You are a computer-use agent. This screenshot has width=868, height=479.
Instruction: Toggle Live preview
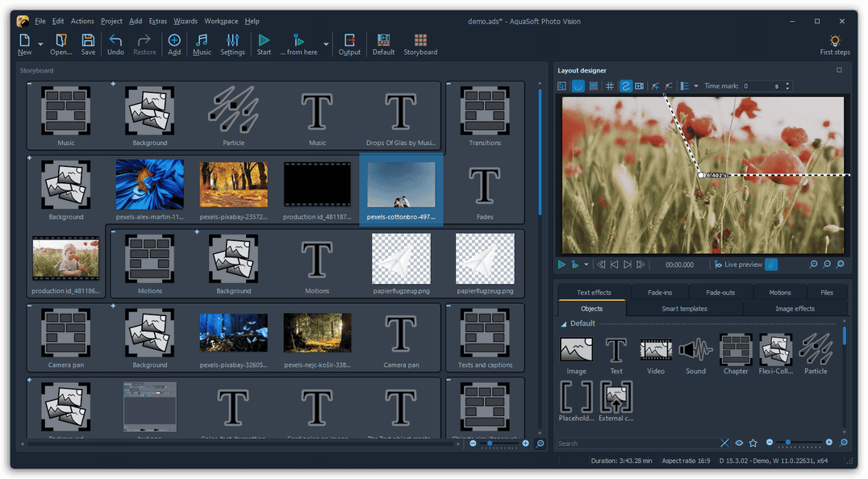738,264
